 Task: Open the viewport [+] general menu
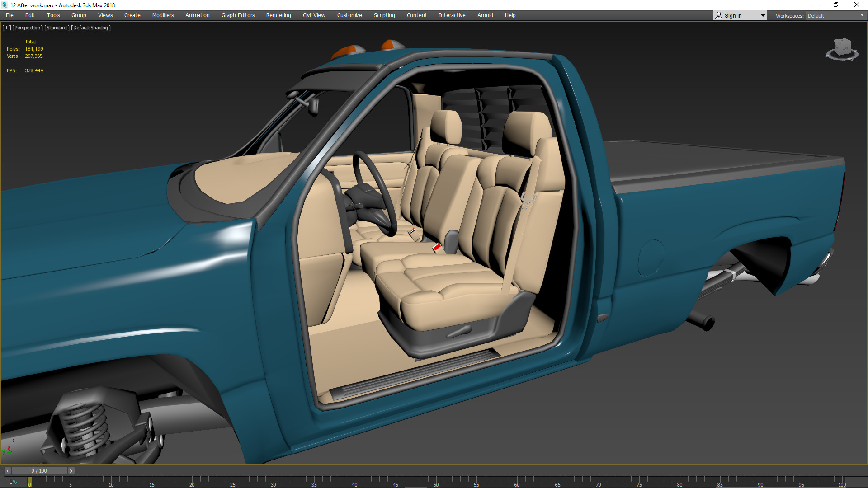(7, 28)
